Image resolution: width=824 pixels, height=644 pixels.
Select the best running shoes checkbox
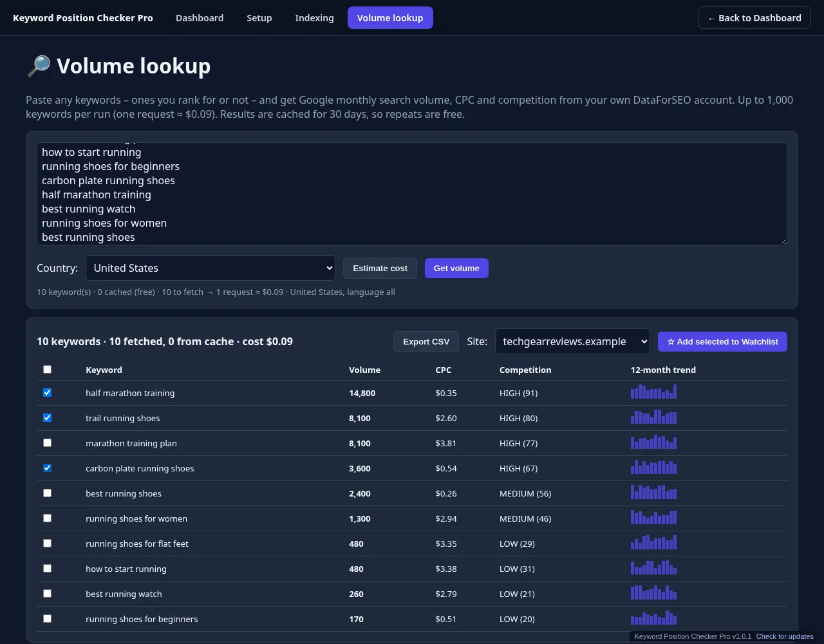(x=47, y=493)
